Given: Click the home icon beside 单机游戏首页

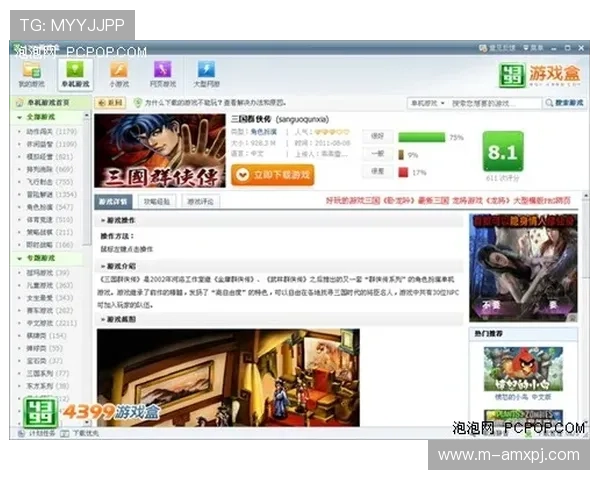Looking at the screenshot, I should coord(19,103).
